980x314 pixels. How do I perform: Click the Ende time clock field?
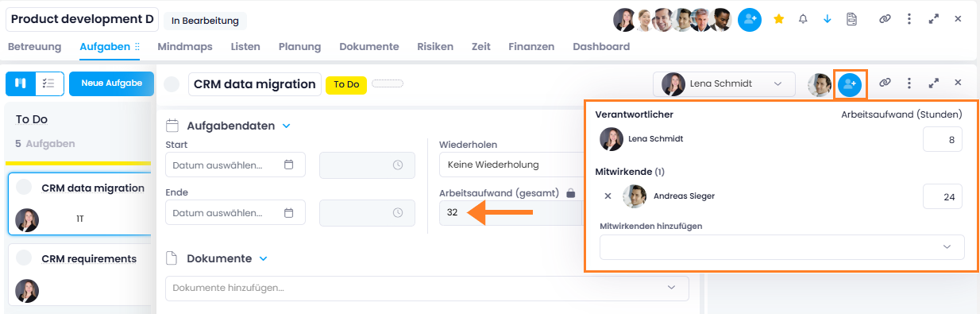coord(367,212)
